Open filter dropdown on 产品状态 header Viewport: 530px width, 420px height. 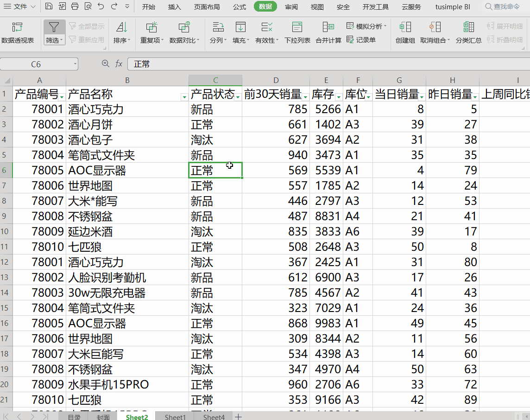coord(238,97)
